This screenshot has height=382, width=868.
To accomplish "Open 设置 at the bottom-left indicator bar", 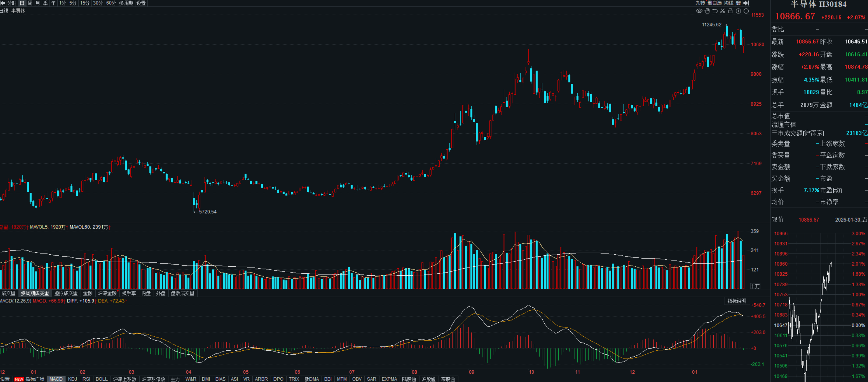I will pos(5,379).
